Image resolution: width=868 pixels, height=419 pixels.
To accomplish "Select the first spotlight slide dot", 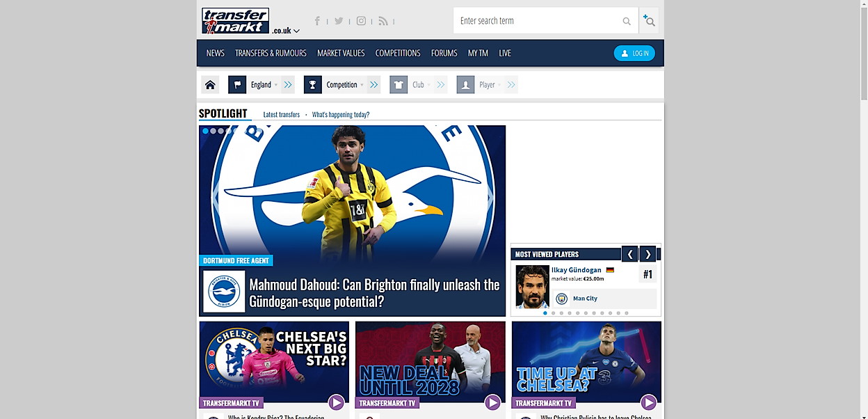I will tap(206, 131).
